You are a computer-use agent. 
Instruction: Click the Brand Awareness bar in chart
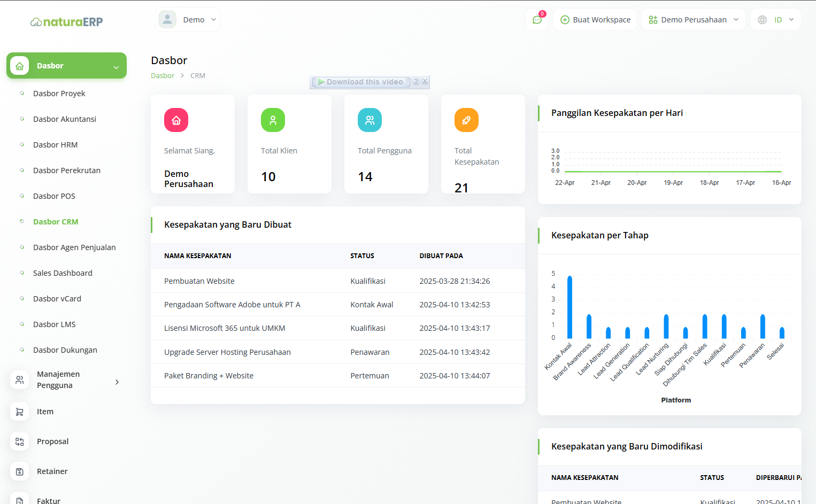(x=589, y=326)
